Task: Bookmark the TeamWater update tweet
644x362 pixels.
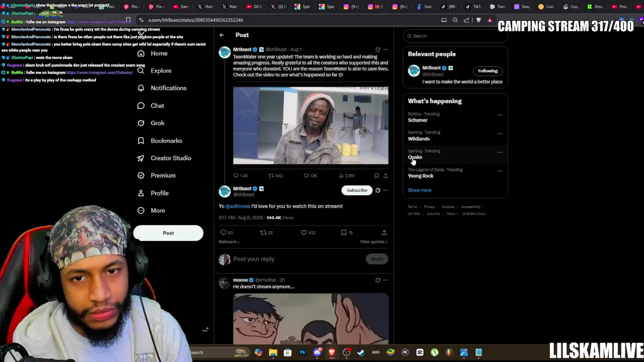Action: tap(376, 175)
